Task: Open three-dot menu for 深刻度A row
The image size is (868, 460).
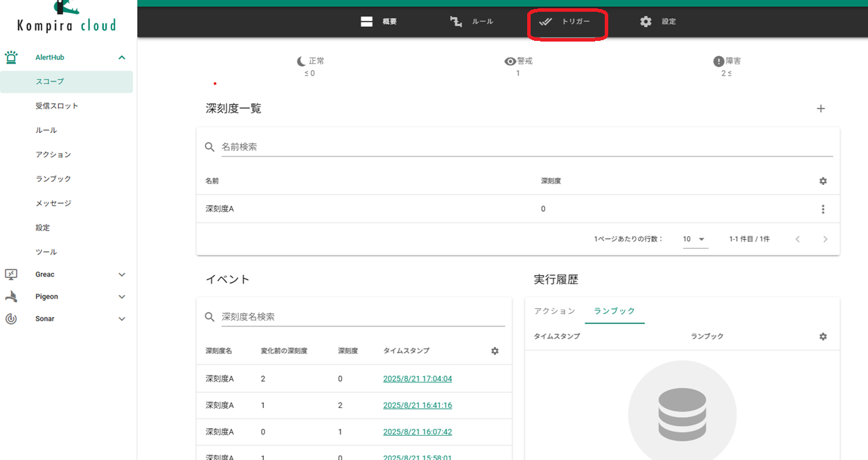Action: point(823,209)
